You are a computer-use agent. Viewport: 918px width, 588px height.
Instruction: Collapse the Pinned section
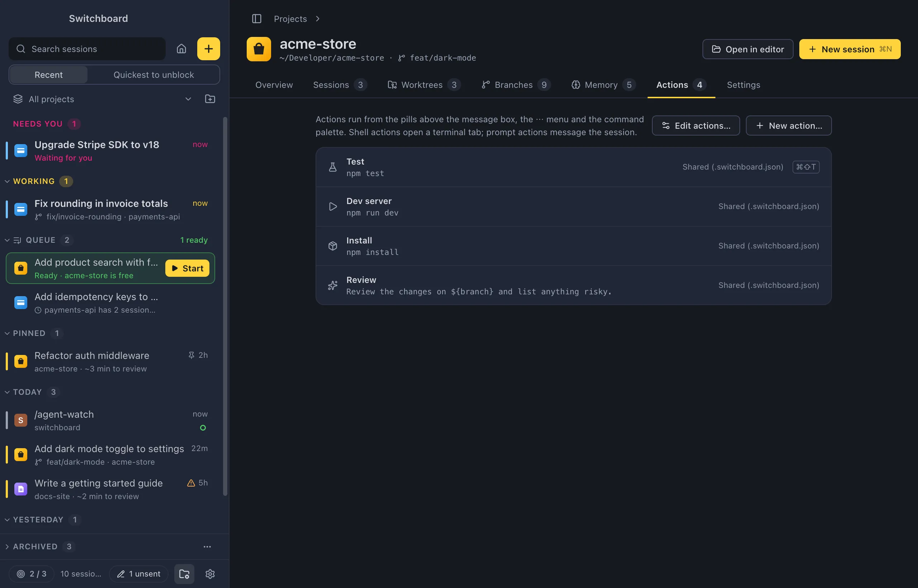(7, 333)
